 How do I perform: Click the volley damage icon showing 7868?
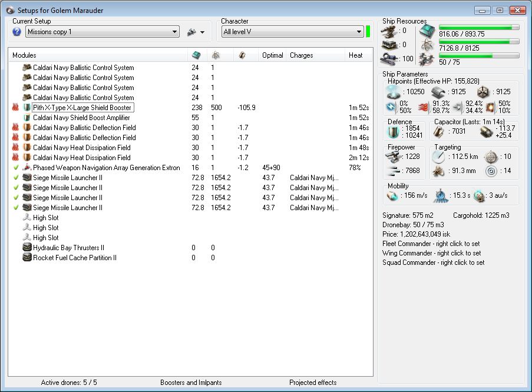[393, 171]
